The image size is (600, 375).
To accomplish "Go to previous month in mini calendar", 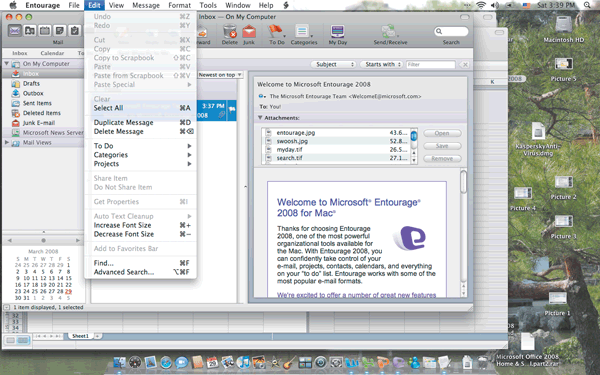I will coord(10,240).
